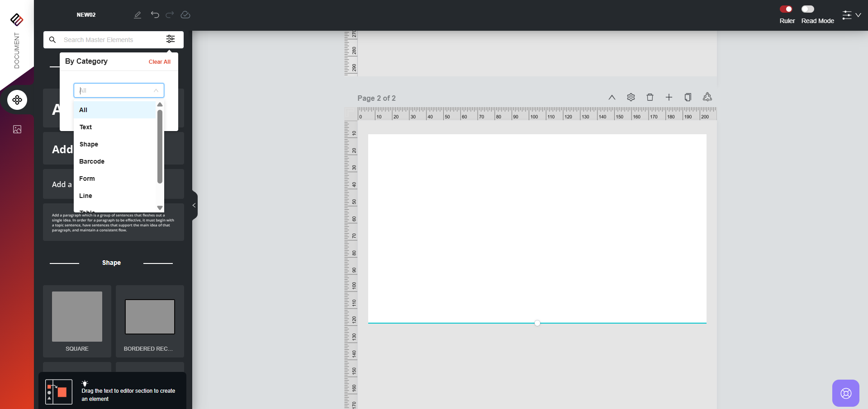Click the undo arrow icon

click(155, 15)
